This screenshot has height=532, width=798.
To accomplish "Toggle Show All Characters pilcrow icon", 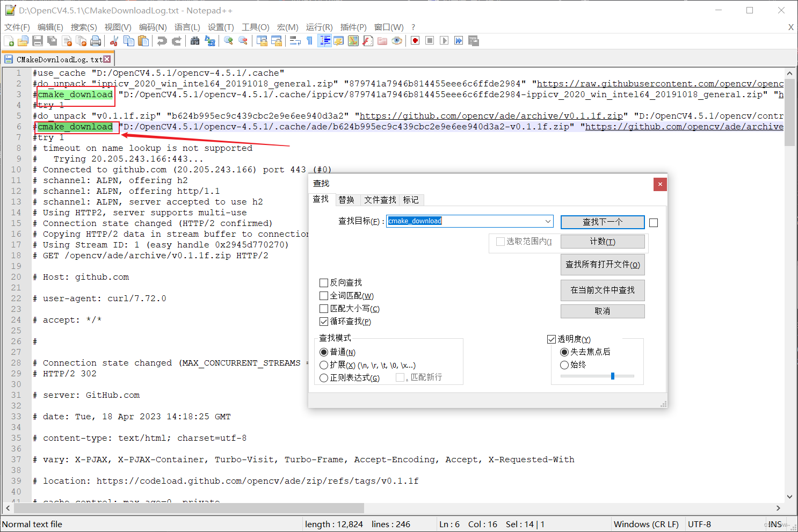I will [x=310, y=41].
